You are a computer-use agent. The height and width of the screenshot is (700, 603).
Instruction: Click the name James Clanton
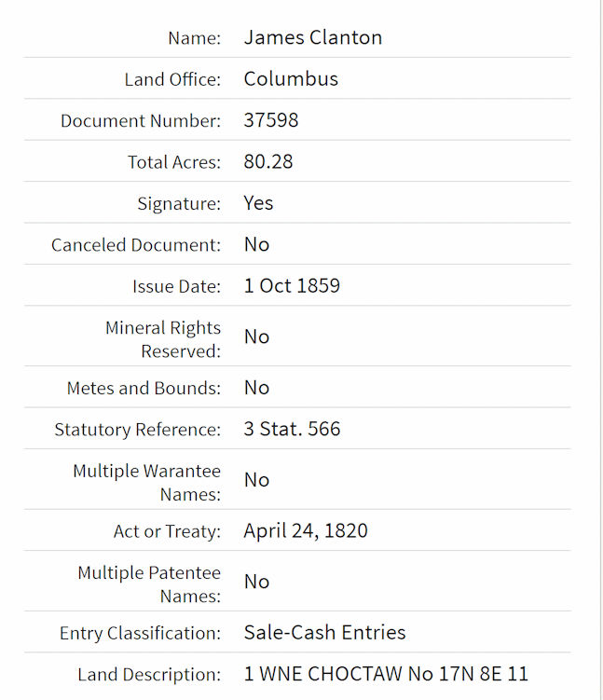(313, 37)
